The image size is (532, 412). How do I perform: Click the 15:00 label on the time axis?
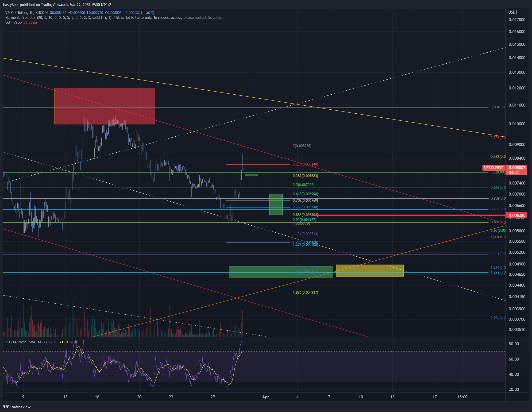[462, 397]
